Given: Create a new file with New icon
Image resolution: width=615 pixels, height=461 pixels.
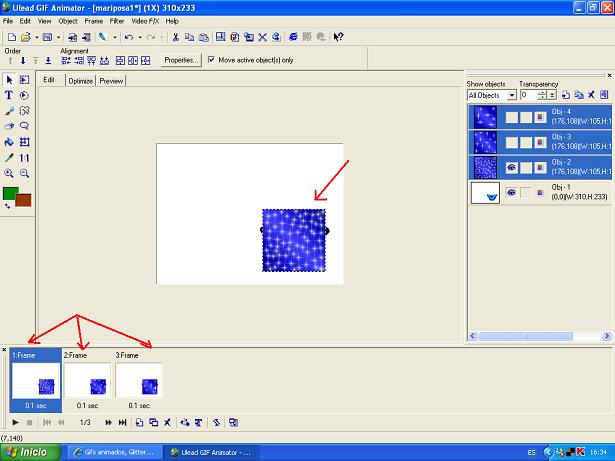Looking at the screenshot, I should pos(12,37).
